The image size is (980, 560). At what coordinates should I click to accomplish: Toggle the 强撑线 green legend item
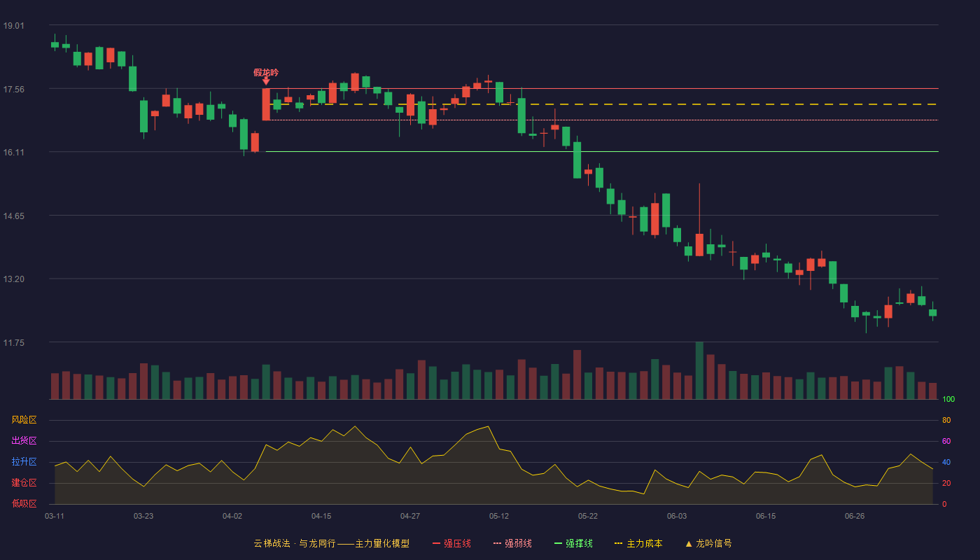pos(573,543)
